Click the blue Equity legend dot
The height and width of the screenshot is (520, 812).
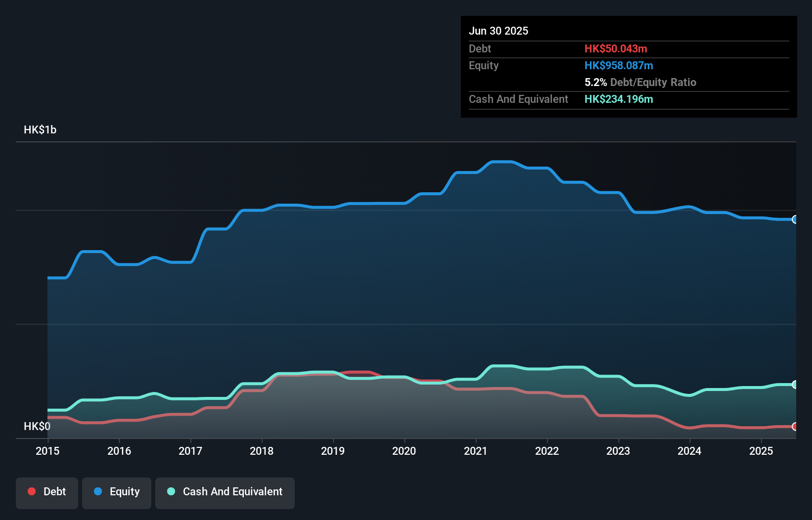pos(98,491)
